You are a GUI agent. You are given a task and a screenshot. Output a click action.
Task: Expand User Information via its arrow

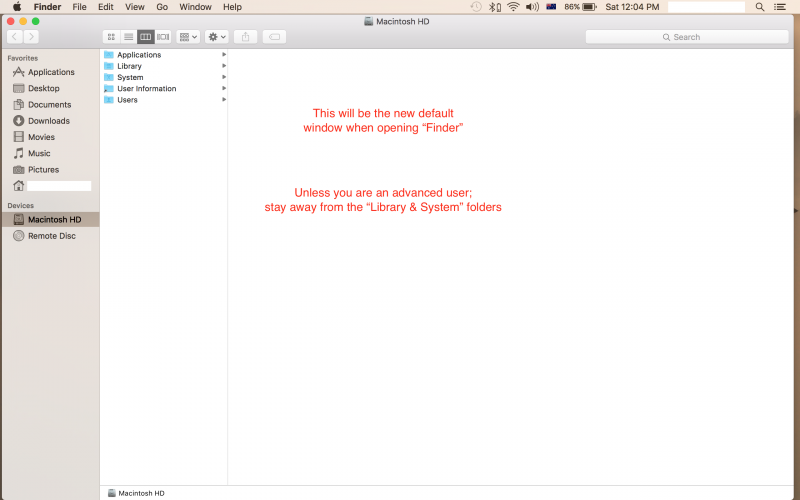224,88
